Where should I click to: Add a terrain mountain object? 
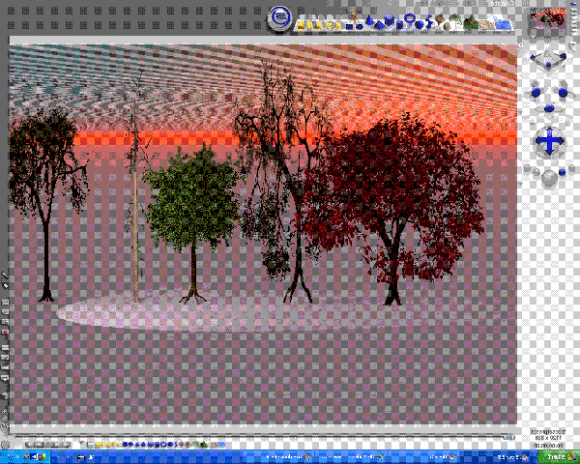(x=471, y=22)
